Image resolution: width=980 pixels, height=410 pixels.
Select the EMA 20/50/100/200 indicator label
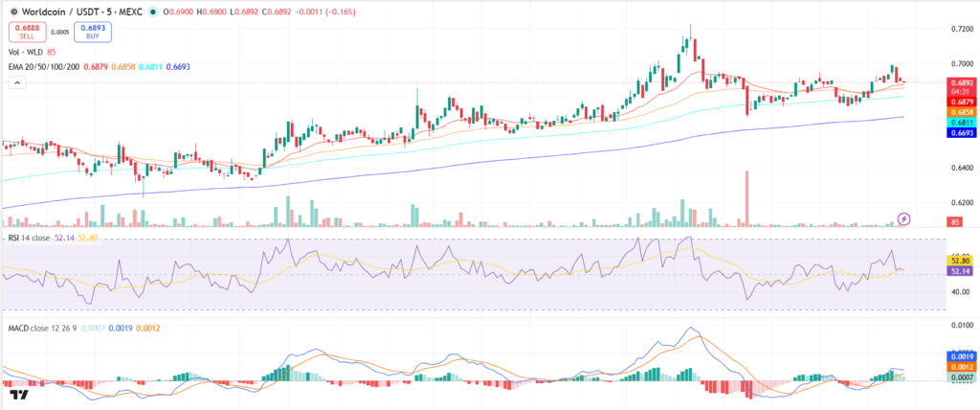(44, 66)
